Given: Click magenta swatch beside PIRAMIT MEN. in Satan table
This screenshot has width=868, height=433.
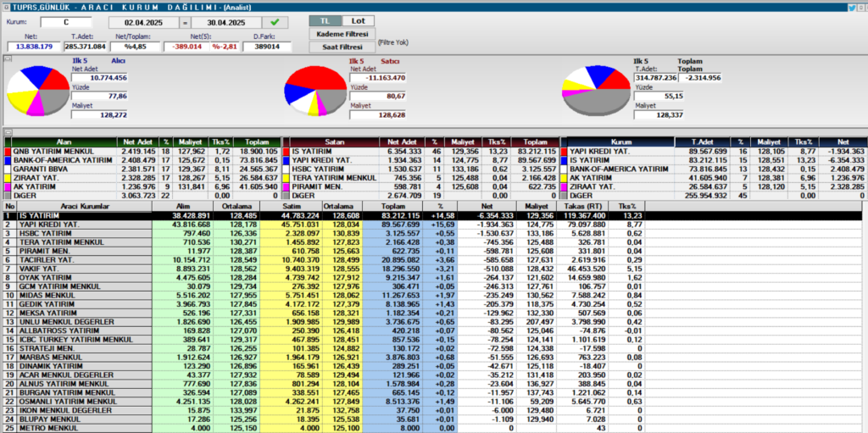Looking at the screenshot, I should coord(287,186).
